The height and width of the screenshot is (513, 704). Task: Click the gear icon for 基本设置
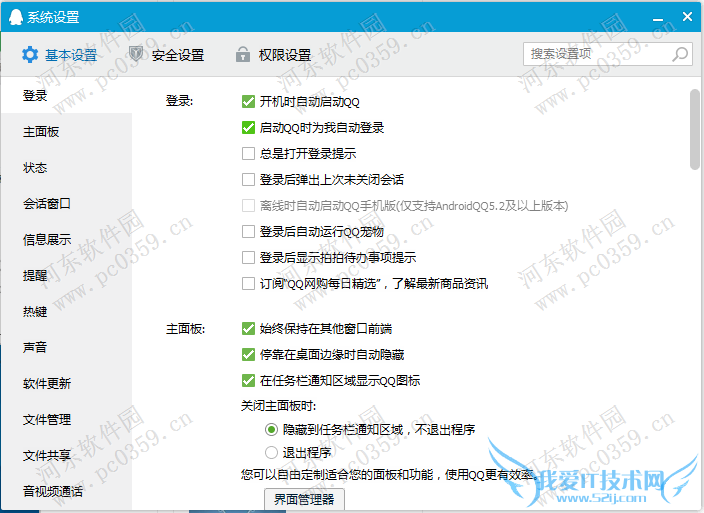click(30, 55)
